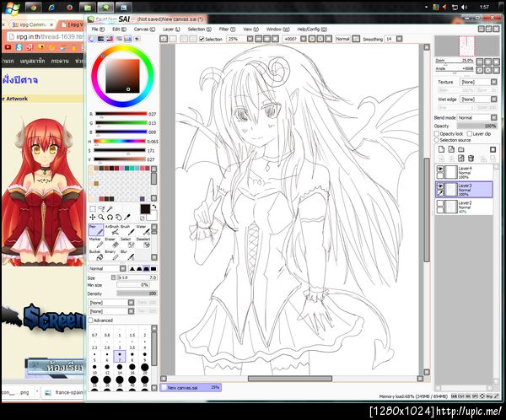Select the Brush tool
The height and width of the screenshot is (420, 506).
[127, 230]
